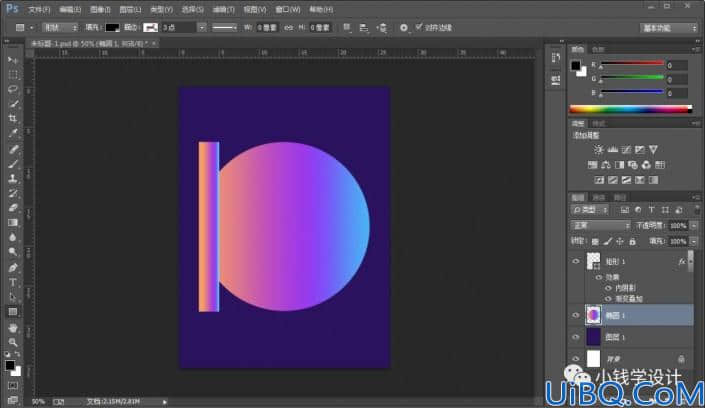This screenshot has height=408, width=705.
Task: Open the layer blend mode dropdown
Action: [600, 225]
